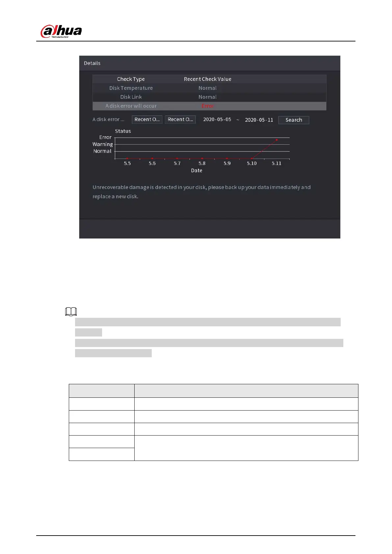Select the start date 2020-05-05 field
The height and width of the screenshot is (554, 392).
pos(217,119)
